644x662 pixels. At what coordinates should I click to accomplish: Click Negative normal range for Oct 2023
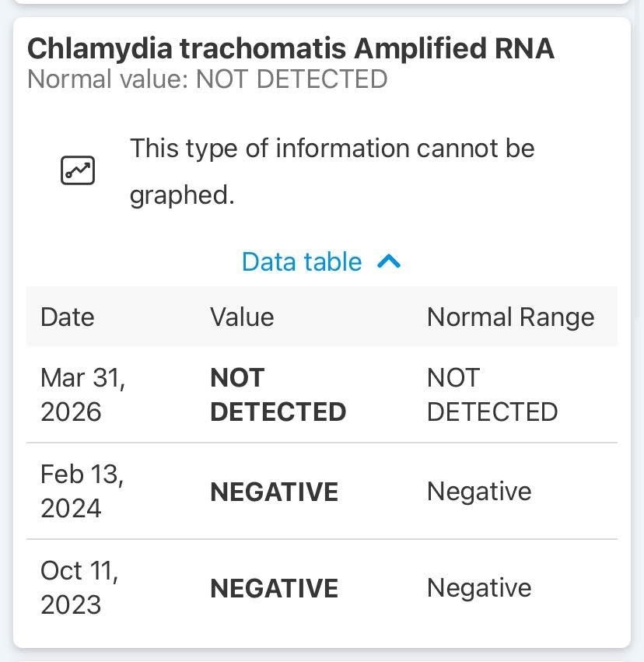click(x=479, y=588)
